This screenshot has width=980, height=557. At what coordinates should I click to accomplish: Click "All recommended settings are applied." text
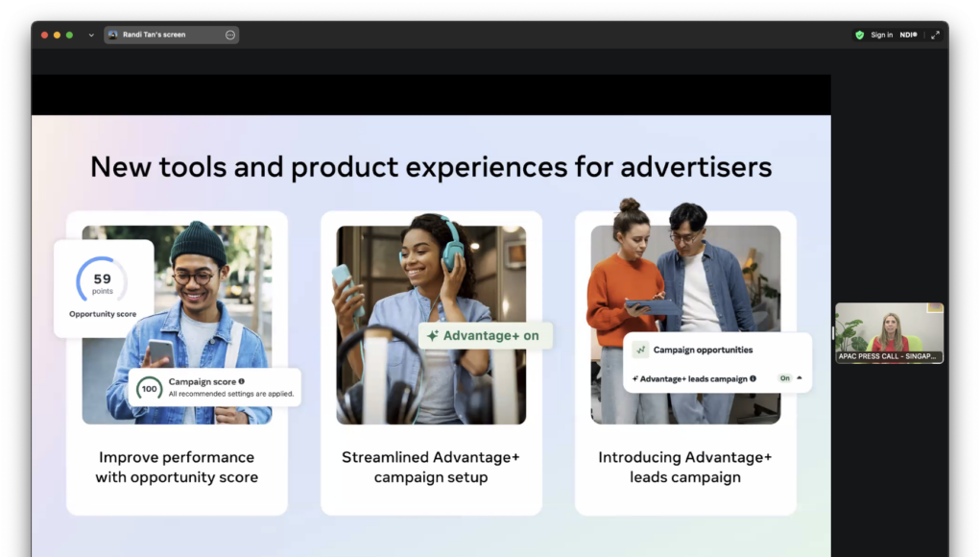tap(230, 394)
